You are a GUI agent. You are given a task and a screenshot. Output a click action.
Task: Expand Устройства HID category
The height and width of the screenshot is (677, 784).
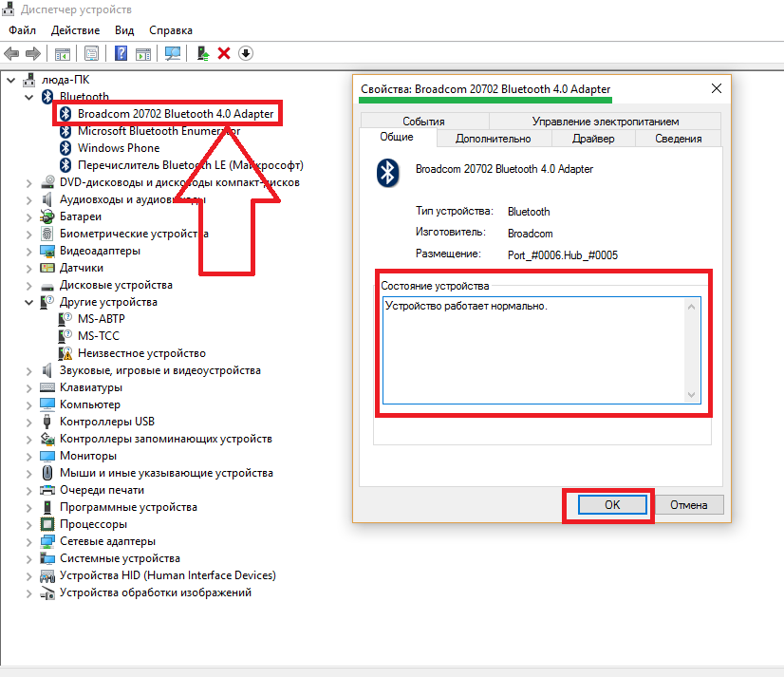29,576
